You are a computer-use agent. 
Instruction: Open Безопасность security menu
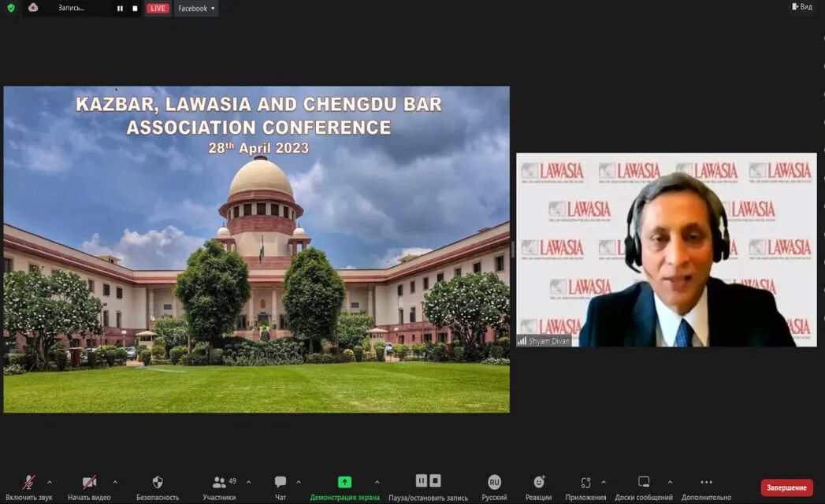(x=158, y=487)
